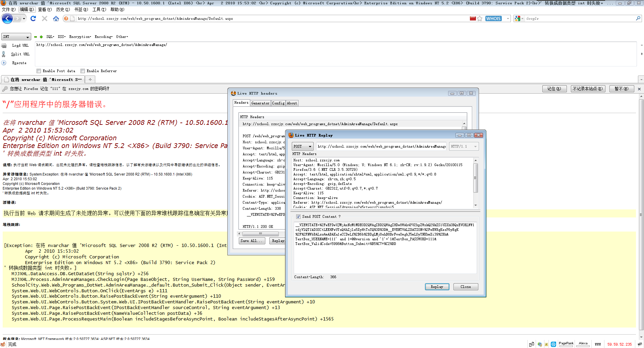The height and width of the screenshot is (348, 644).
Task: Open a new tab with plus button
Action: coord(90,80)
